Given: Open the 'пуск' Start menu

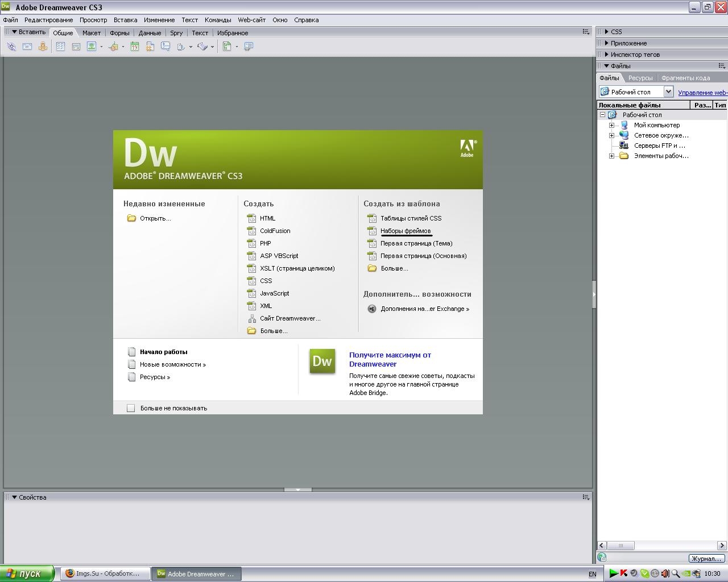Looking at the screenshot, I should (27, 573).
